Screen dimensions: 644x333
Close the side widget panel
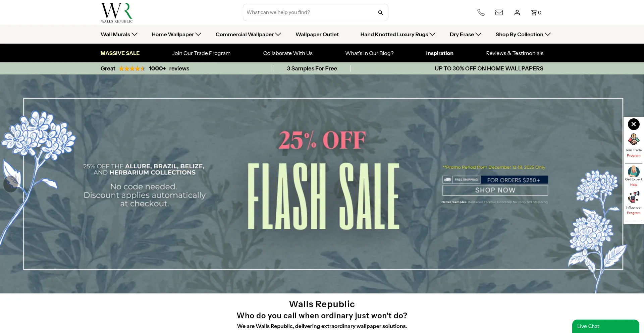634,124
